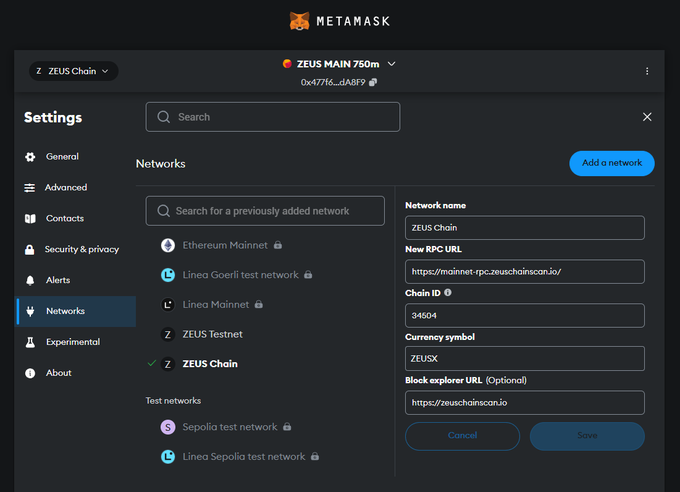Click the Security padlock icon in sidebar
Screen dimensions: 680x492
point(29,249)
